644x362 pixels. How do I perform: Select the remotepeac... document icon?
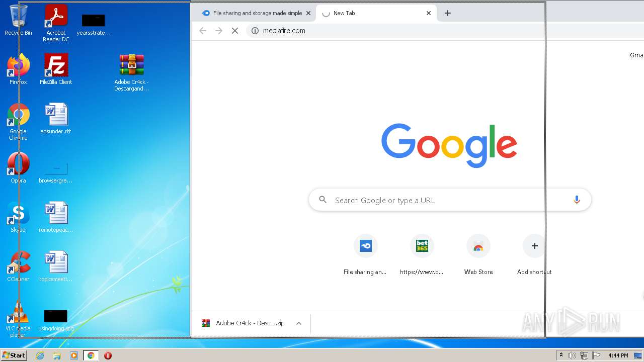(56, 217)
